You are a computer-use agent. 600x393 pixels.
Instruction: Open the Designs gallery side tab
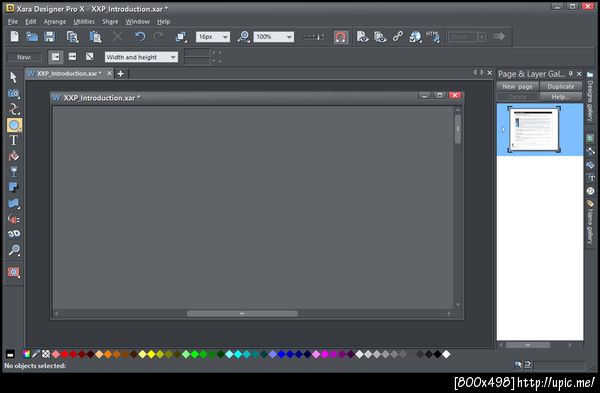pos(590,96)
